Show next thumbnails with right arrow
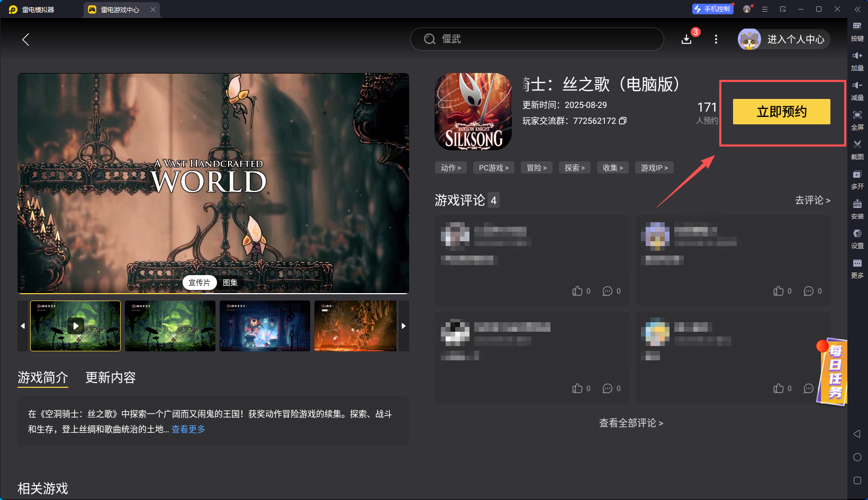 click(x=403, y=326)
